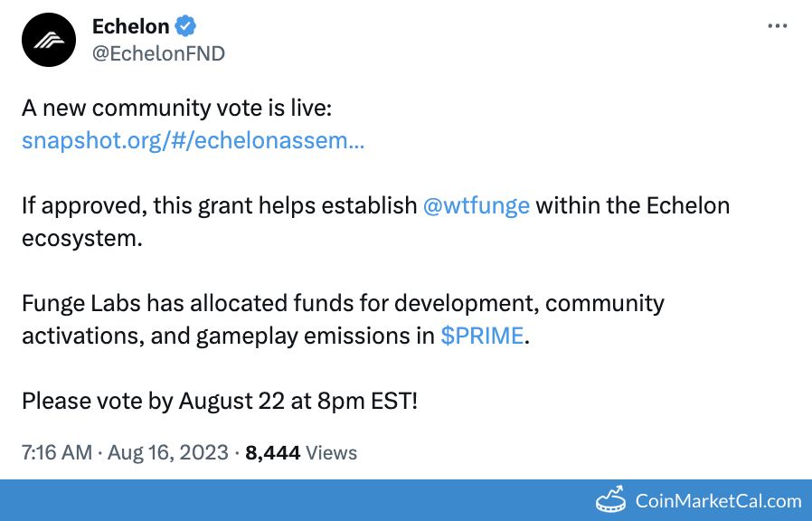Open the $PRIME cashtag
The image size is (812, 521).
pyautogui.click(x=482, y=336)
